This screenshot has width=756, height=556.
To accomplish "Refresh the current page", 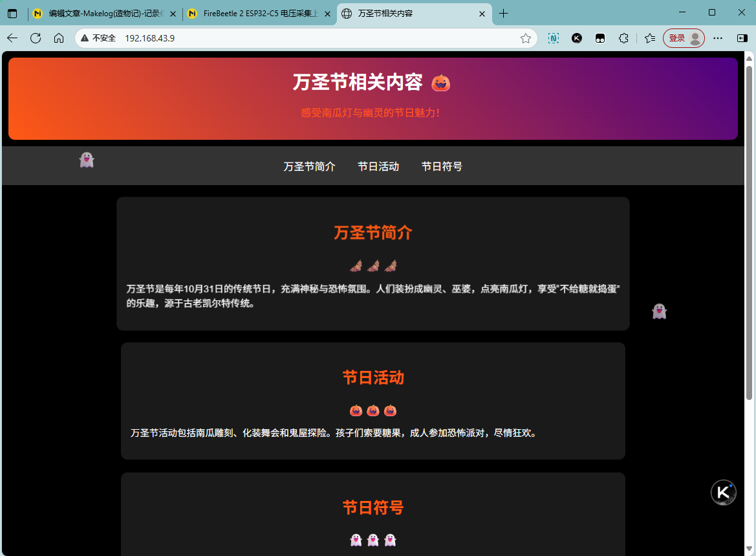I will (36, 38).
